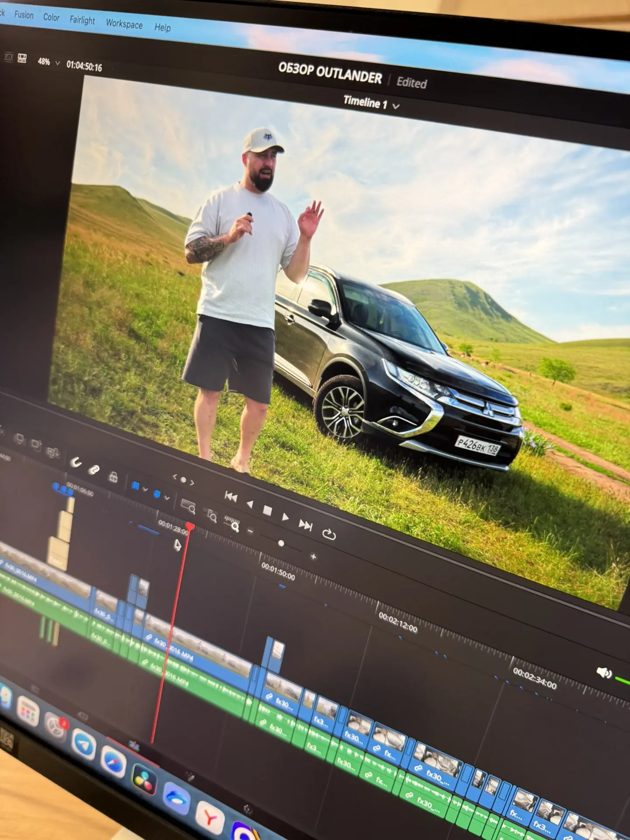Select full extent zoom icon

click(x=189, y=506)
